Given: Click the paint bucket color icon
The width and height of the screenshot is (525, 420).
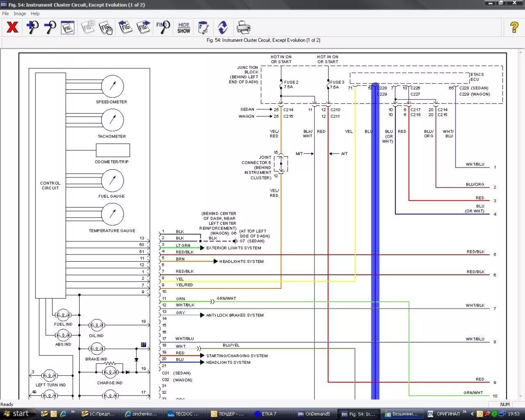Looking at the screenshot, I should [x=203, y=27].
